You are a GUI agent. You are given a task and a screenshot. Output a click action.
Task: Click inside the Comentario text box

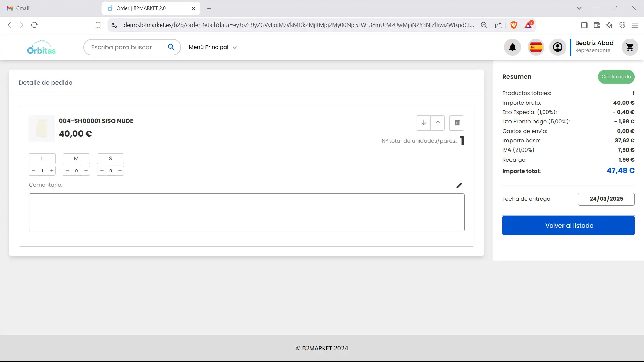pos(246,212)
